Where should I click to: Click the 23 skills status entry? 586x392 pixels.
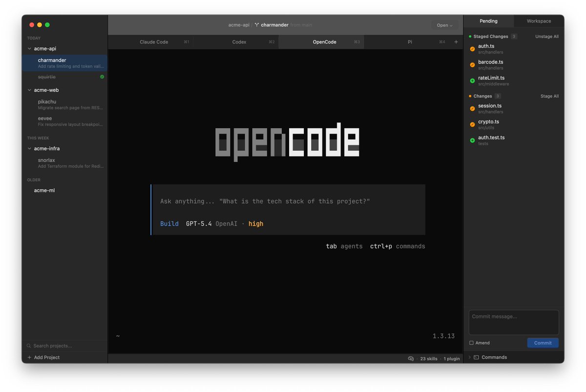point(429,358)
